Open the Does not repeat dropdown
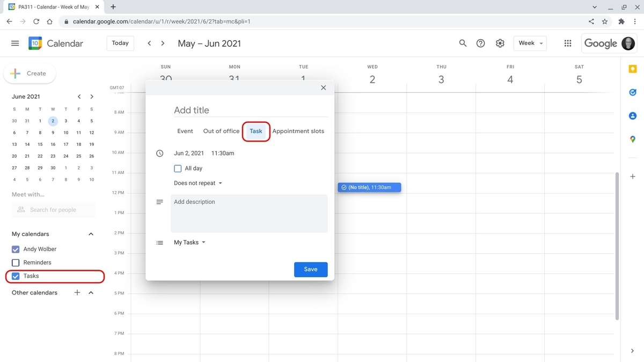 click(x=198, y=183)
